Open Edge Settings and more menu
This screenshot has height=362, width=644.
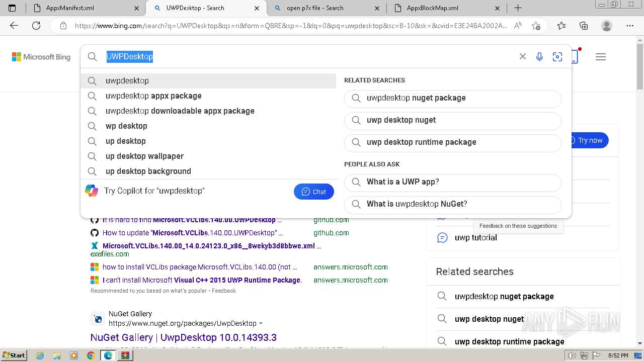pyautogui.click(x=630, y=26)
